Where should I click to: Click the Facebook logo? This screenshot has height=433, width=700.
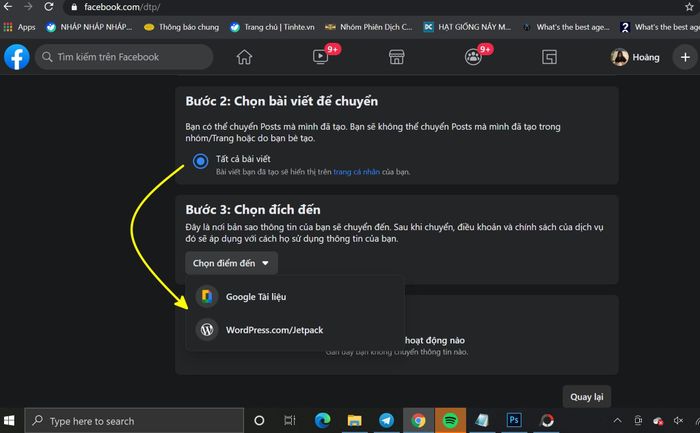click(17, 57)
